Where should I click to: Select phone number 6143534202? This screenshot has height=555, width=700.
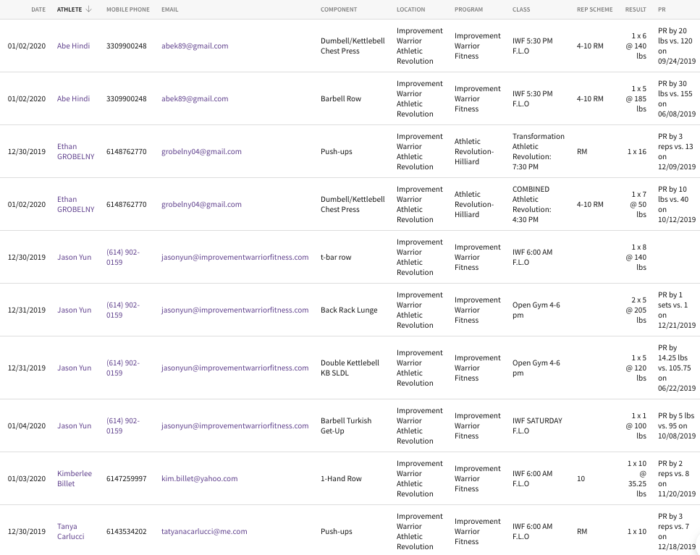(126, 531)
